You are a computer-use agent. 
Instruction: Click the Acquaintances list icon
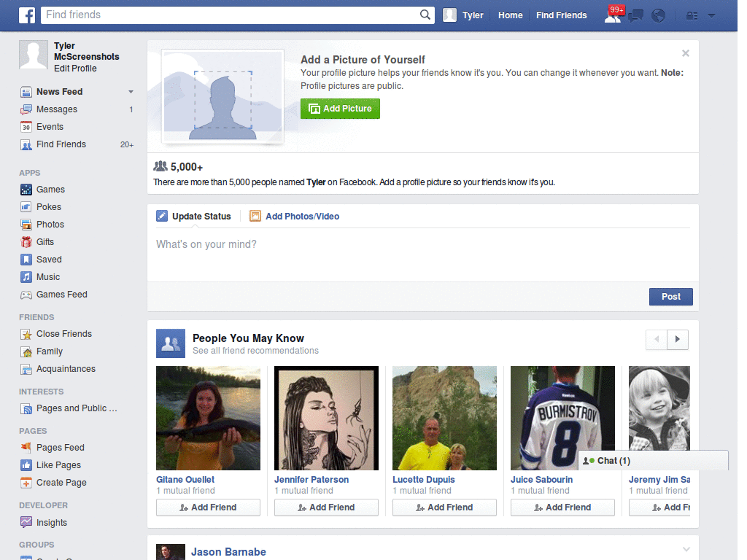tap(26, 369)
